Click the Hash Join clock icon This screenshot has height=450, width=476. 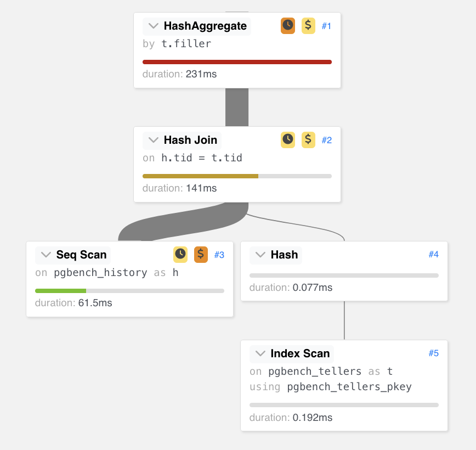pos(288,140)
